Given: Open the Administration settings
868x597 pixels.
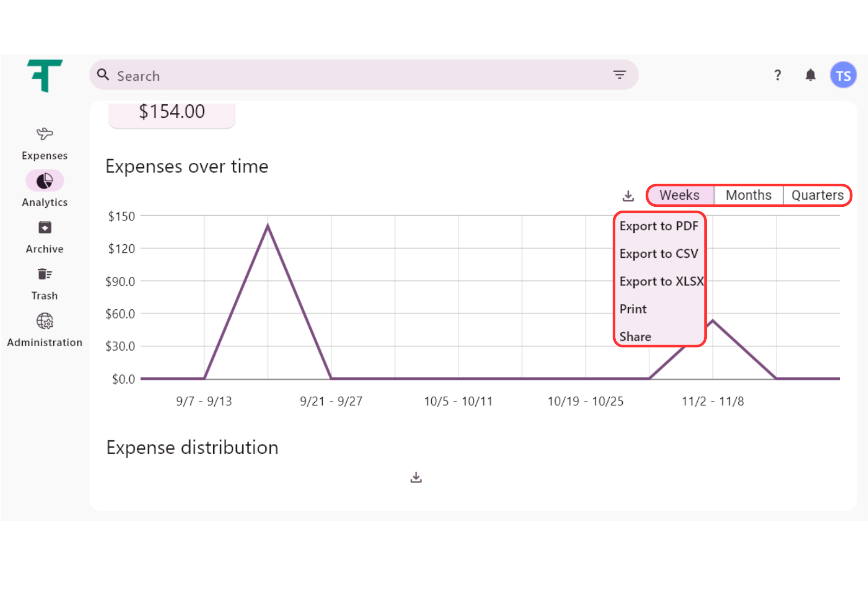Looking at the screenshot, I should point(44,330).
